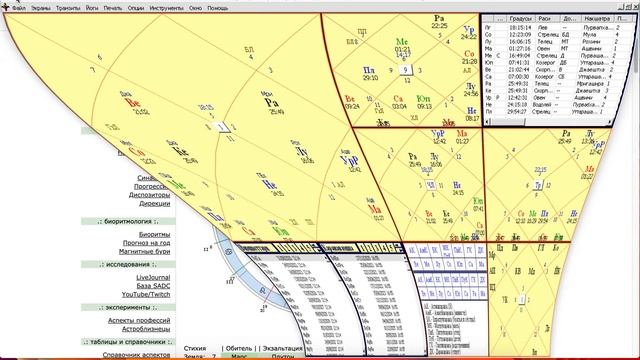The height and width of the screenshot is (360, 640).
Task: Follow the Дирекции link on the webpage
Action: (x=154, y=203)
